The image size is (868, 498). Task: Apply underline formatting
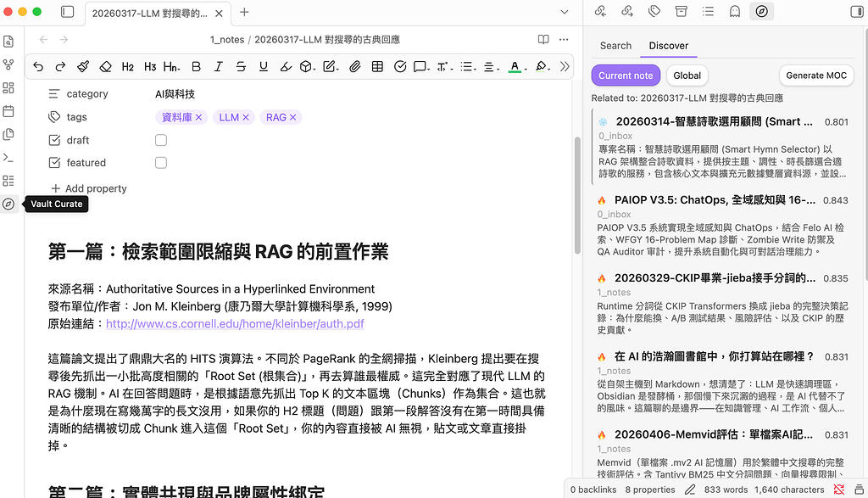point(264,66)
